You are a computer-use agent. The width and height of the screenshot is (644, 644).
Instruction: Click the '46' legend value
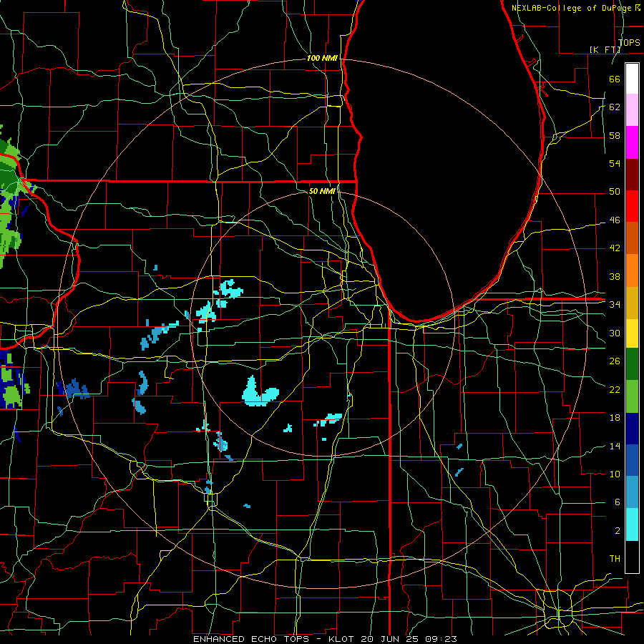click(615, 220)
